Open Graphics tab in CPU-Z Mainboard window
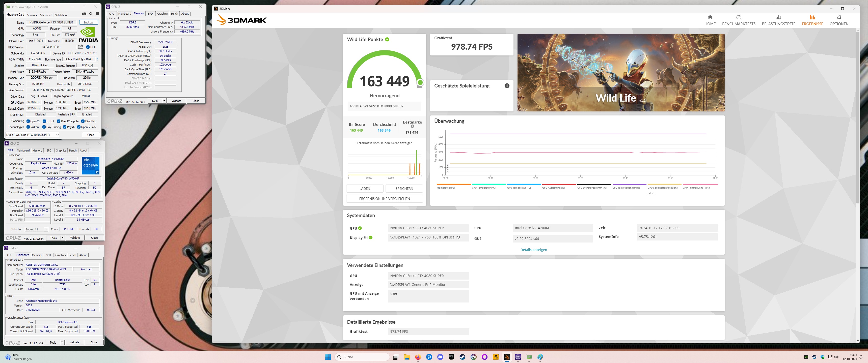 pos(61,255)
